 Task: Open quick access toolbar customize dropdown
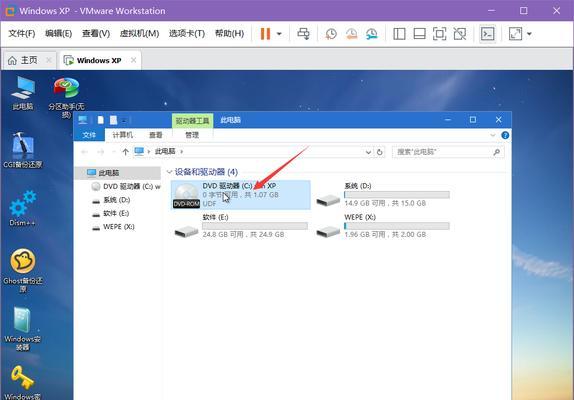point(124,120)
